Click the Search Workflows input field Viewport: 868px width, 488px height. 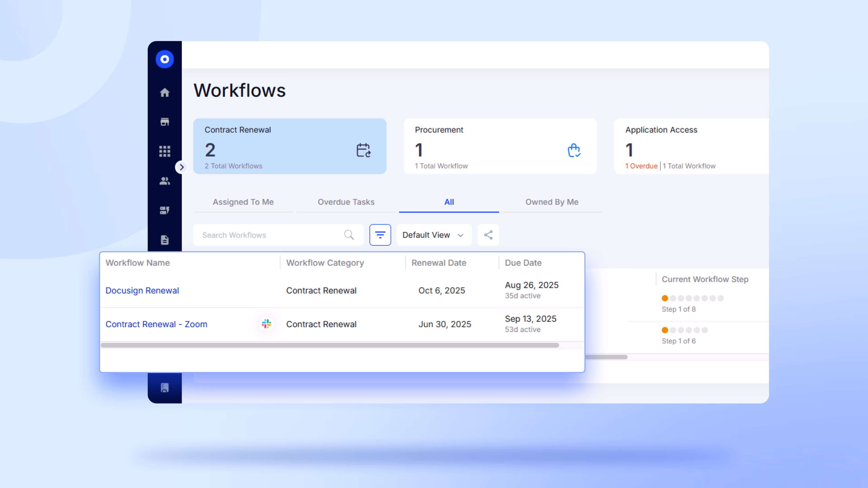(x=270, y=235)
